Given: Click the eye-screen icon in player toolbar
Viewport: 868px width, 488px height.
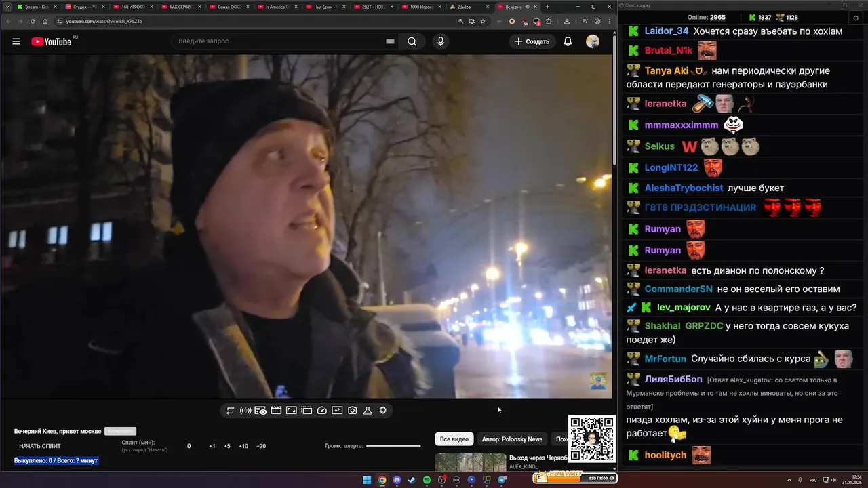Looking at the screenshot, I should [x=260, y=410].
